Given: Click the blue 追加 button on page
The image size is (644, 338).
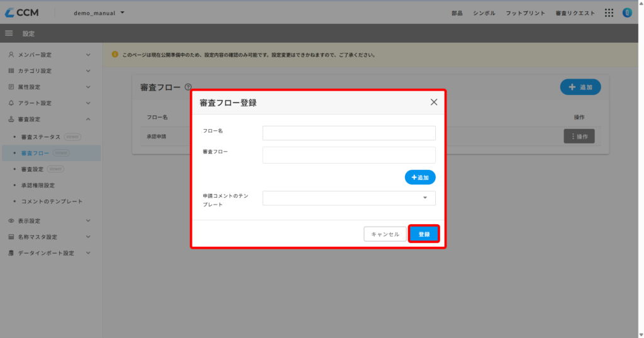Looking at the screenshot, I should click(580, 87).
